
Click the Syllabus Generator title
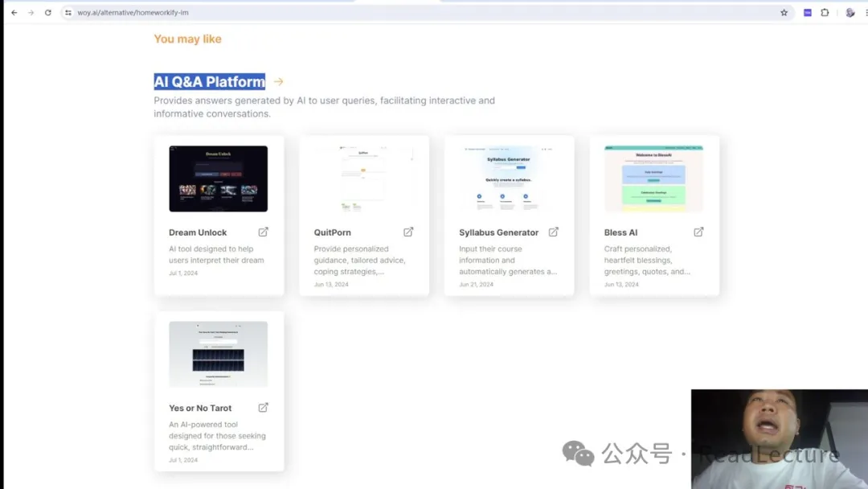coord(498,232)
